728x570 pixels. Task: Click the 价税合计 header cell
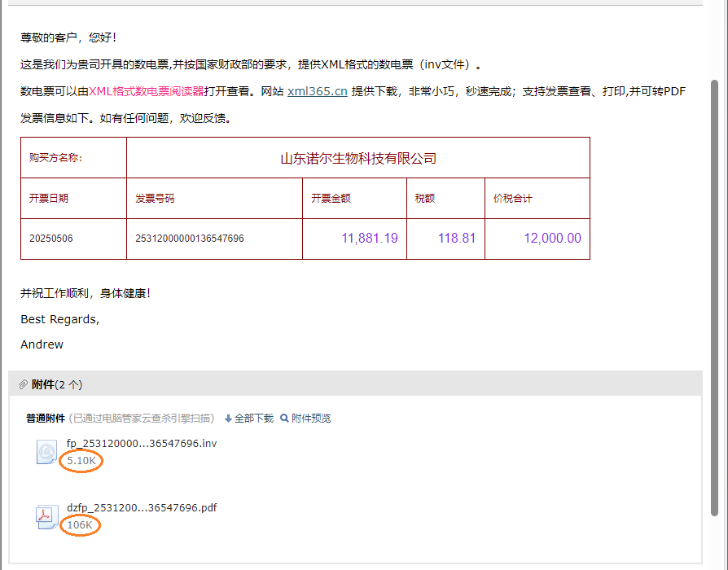537,198
